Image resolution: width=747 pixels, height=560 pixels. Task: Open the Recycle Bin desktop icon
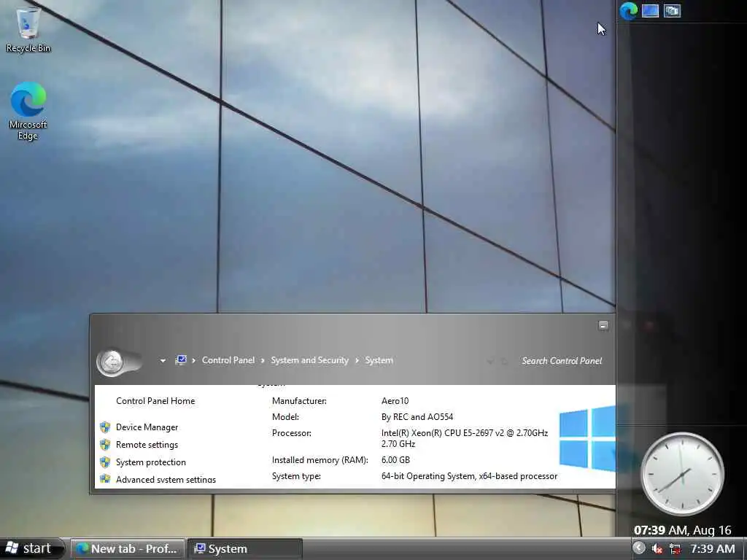point(28,28)
